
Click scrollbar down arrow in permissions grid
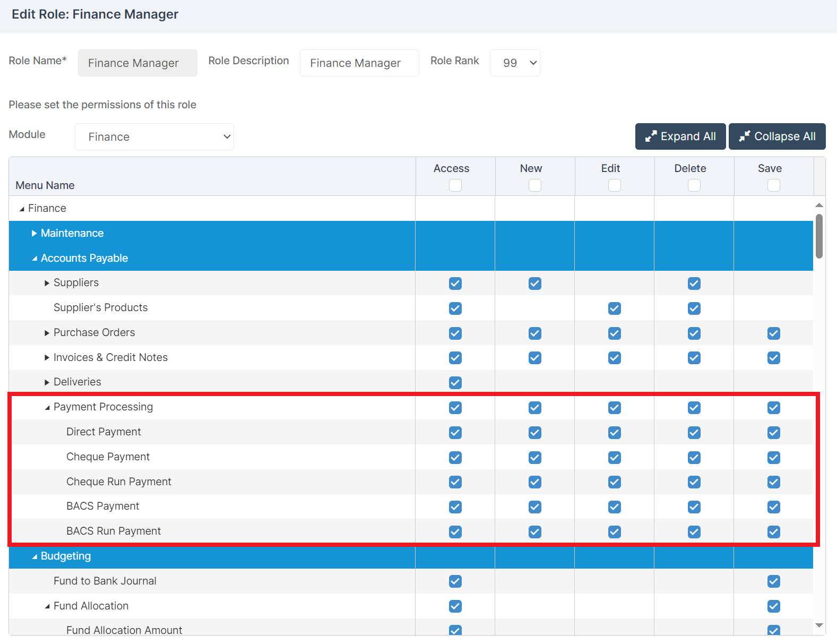[819, 625]
